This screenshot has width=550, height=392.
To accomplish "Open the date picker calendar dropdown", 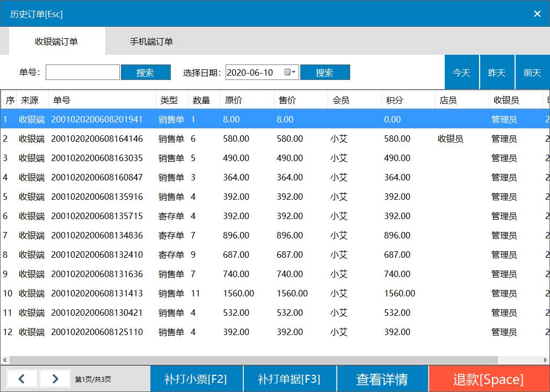I will coord(290,72).
